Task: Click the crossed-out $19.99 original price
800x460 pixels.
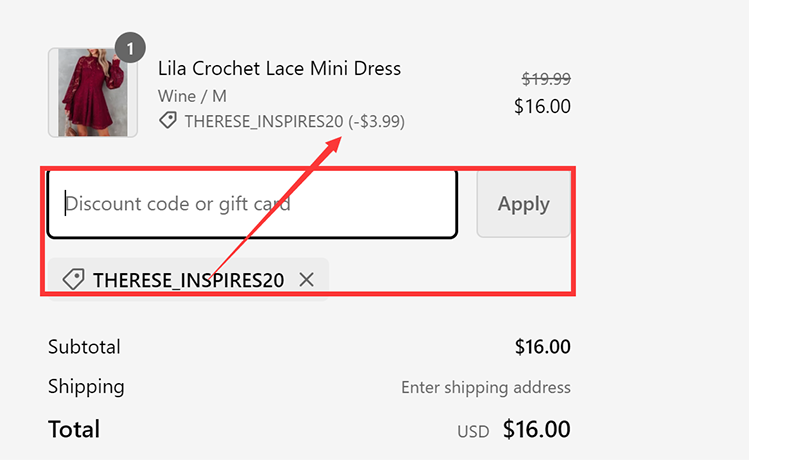Action: [x=546, y=79]
